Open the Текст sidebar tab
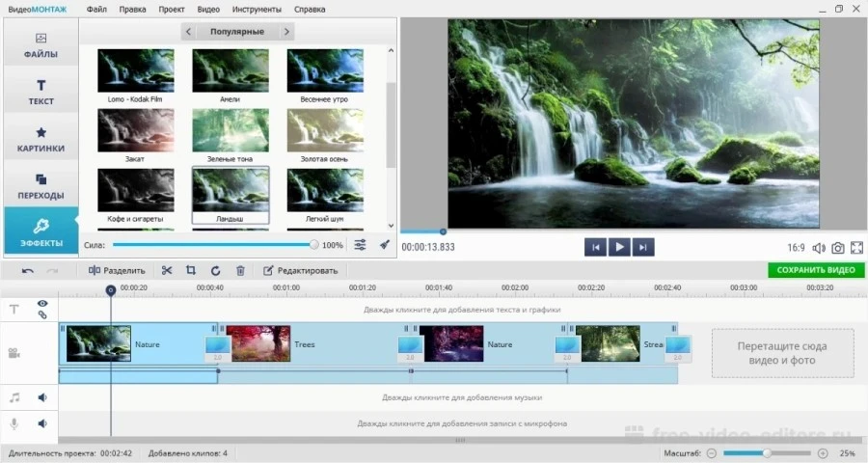 pyautogui.click(x=41, y=92)
